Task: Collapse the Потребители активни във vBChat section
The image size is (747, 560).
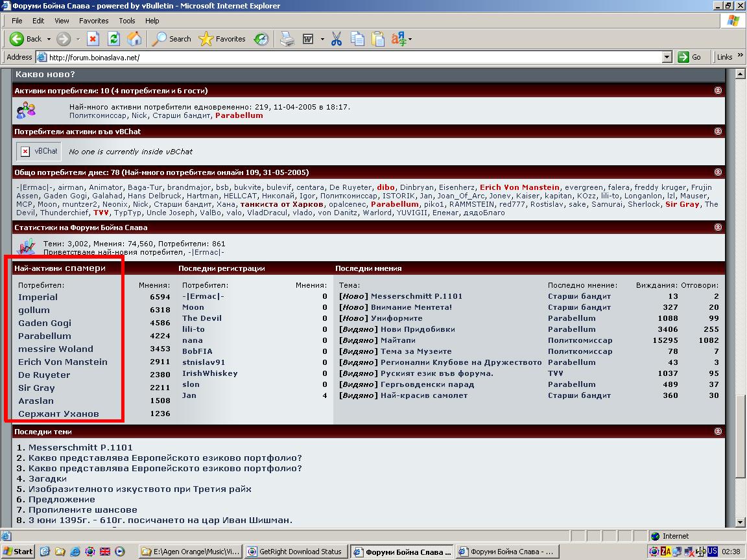Action: [x=718, y=132]
